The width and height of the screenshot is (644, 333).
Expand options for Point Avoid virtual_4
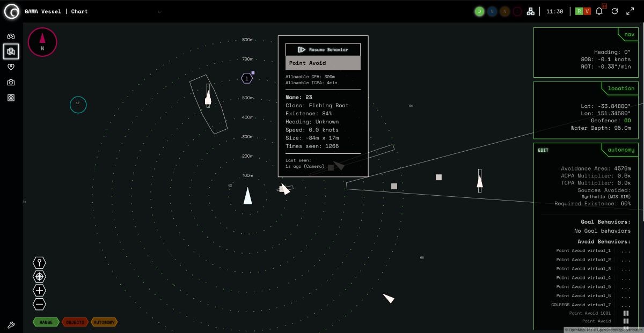626,278
